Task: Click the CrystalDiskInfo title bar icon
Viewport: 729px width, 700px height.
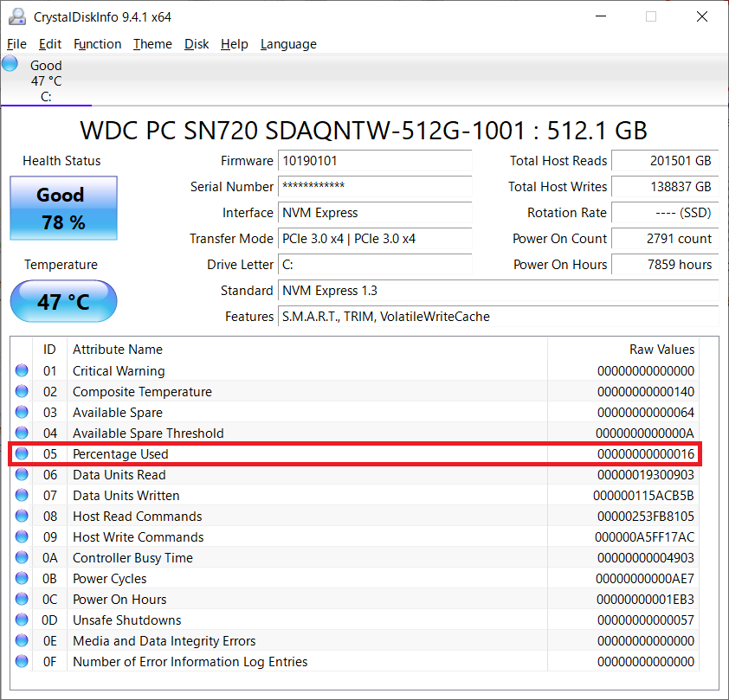Action: click(17, 16)
